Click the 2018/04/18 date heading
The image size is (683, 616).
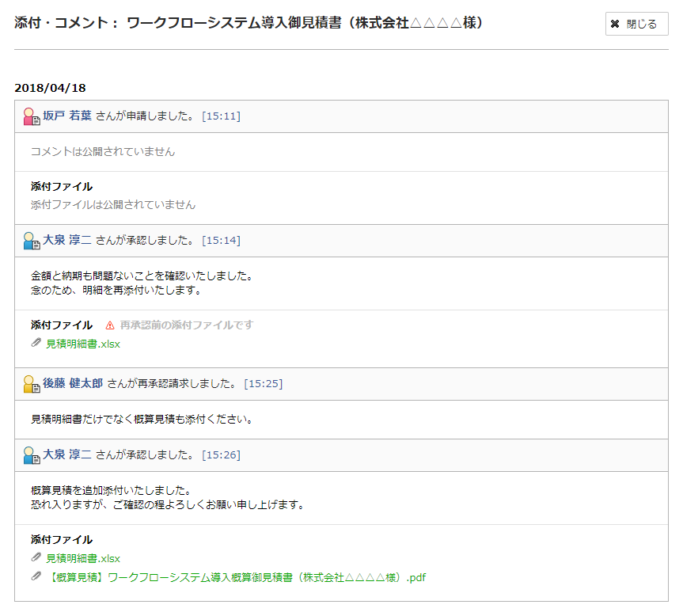[50, 88]
